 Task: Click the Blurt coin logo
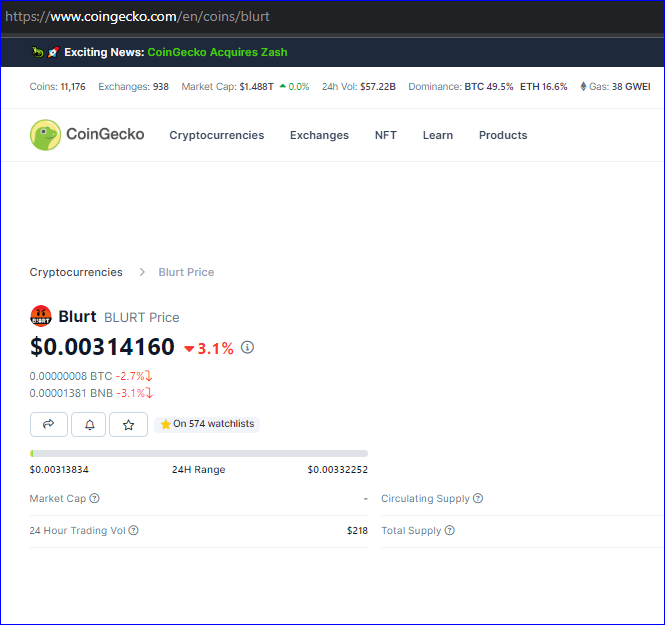coord(41,316)
